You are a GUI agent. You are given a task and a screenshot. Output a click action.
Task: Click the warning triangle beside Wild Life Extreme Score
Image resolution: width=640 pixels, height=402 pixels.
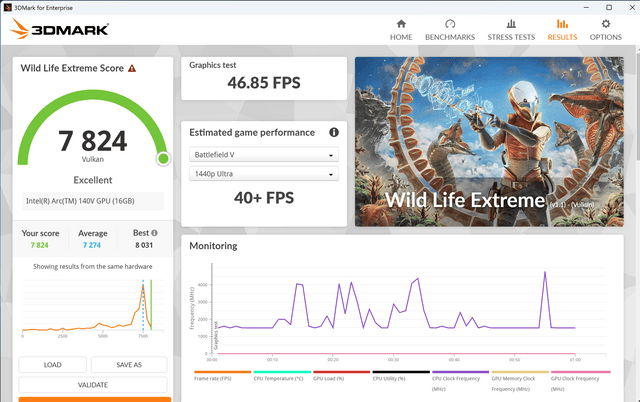point(132,68)
